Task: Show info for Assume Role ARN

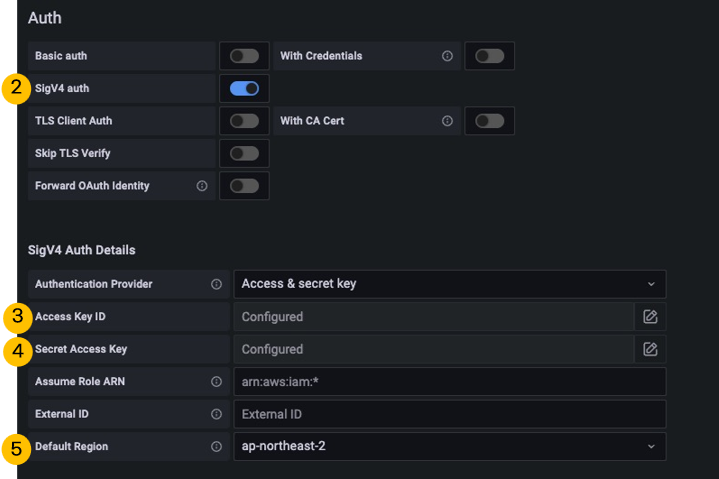Action: 216,381
